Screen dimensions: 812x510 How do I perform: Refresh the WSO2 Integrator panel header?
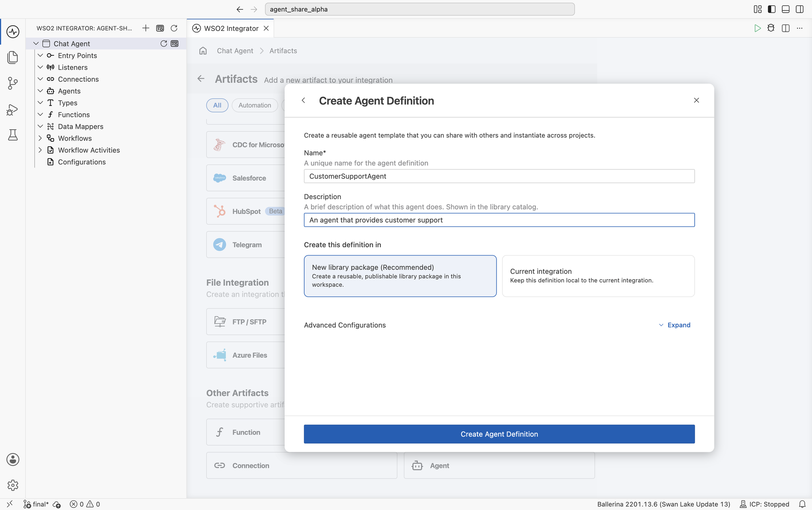[174, 28]
